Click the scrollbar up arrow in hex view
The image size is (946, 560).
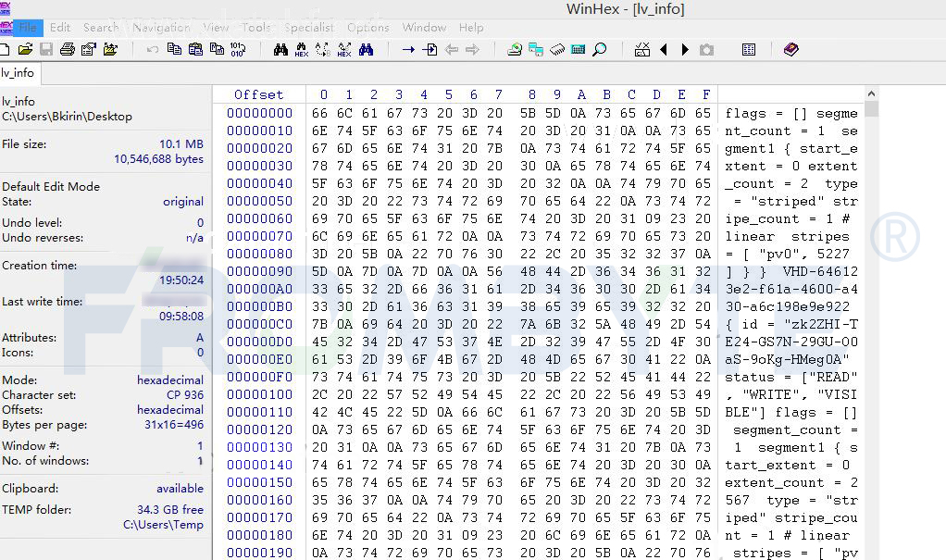click(x=871, y=93)
